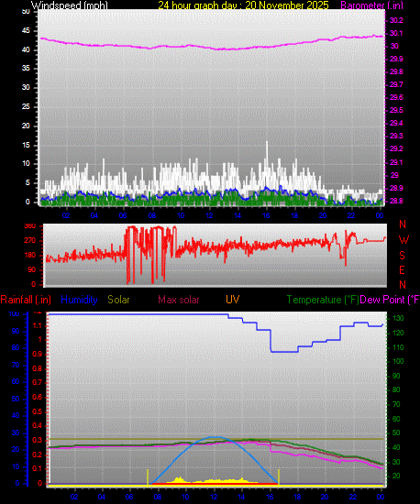Click humidity axis value 90

tap(16, 331)
